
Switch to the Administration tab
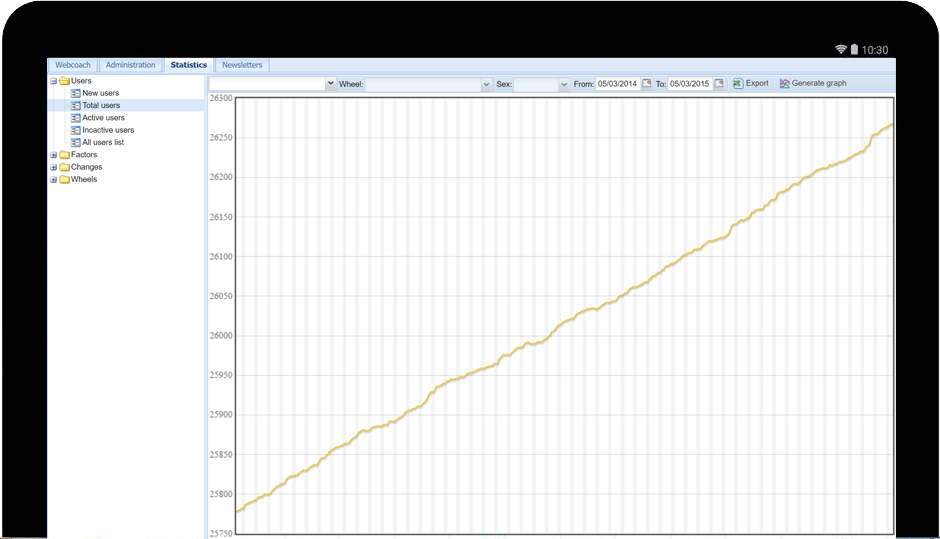pyautogui.click(x=131, y=65)
